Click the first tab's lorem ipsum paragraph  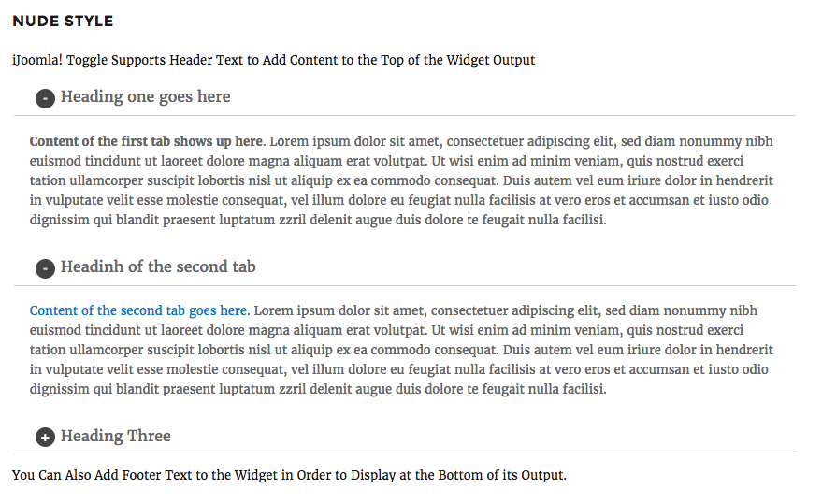tap(401, 180)
